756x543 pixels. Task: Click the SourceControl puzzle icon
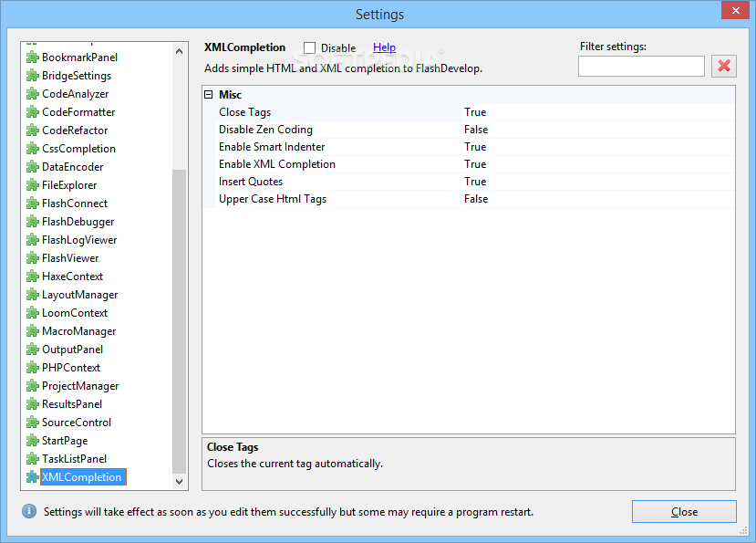(x=32, y=423)
